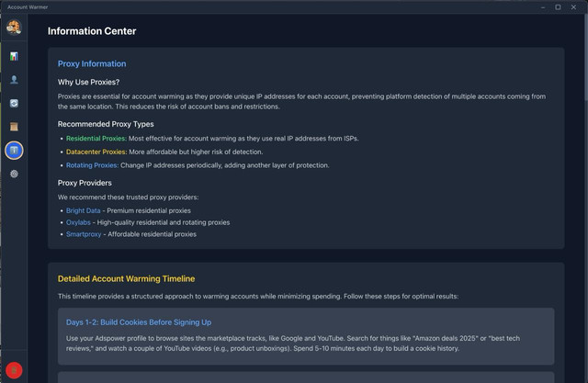Click the Detailed Account Warming Timeline heading
The width and height of the screenshot is (588, 383).
click(127, 279)
